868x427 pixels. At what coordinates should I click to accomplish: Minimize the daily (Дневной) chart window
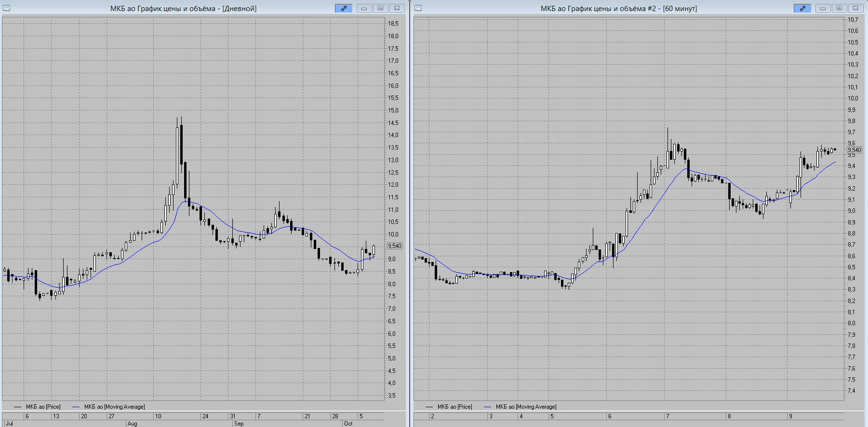tap(364, 8)
